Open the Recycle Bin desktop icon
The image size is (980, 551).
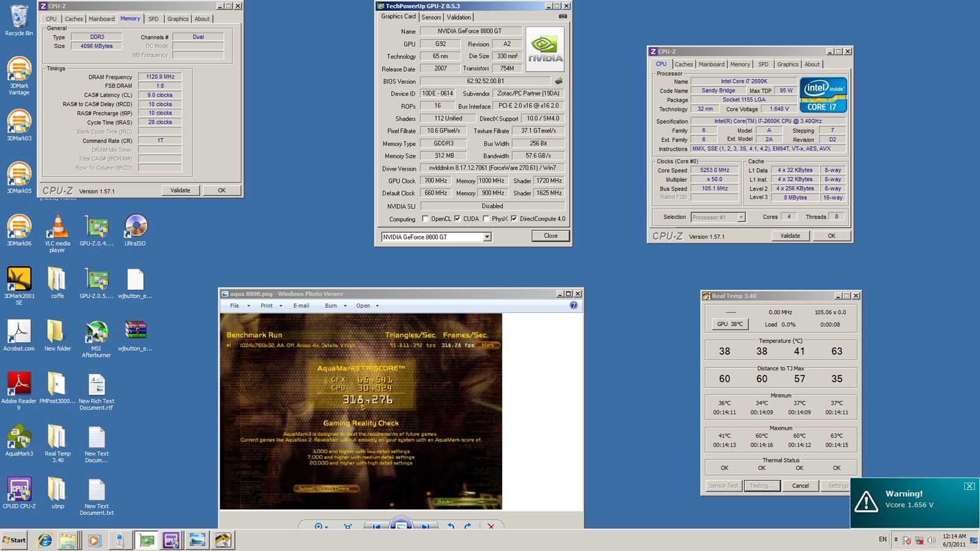click(x=19, y=20)
